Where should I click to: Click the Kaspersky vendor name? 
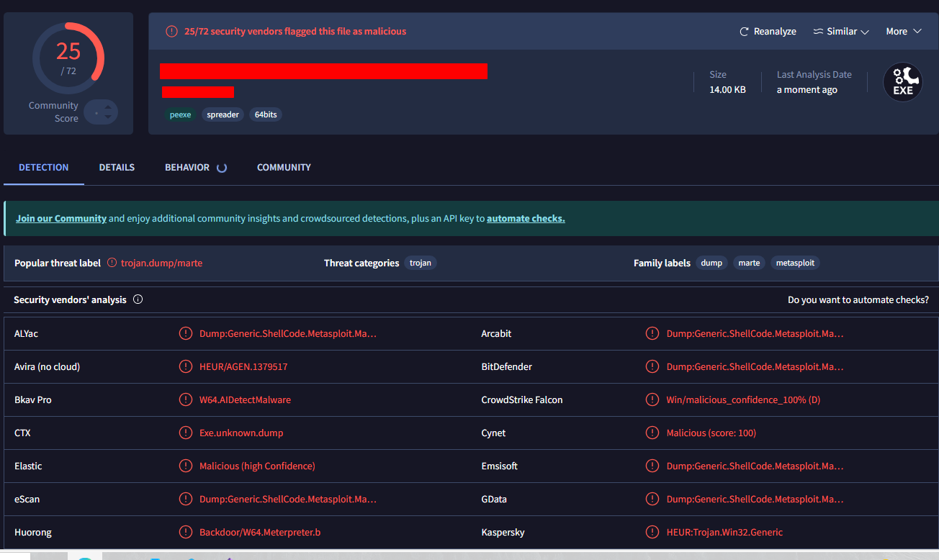(503, 532)
